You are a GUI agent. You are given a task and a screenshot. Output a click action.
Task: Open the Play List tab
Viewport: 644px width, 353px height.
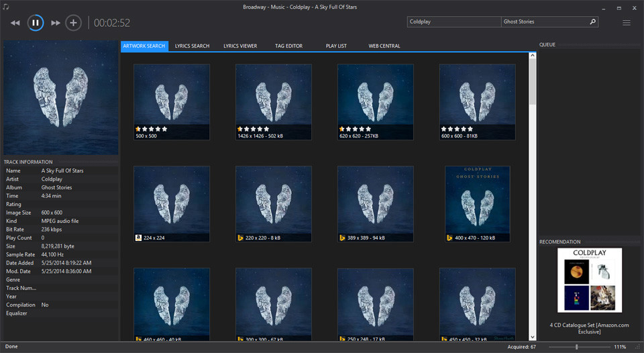tap(336, 46)
